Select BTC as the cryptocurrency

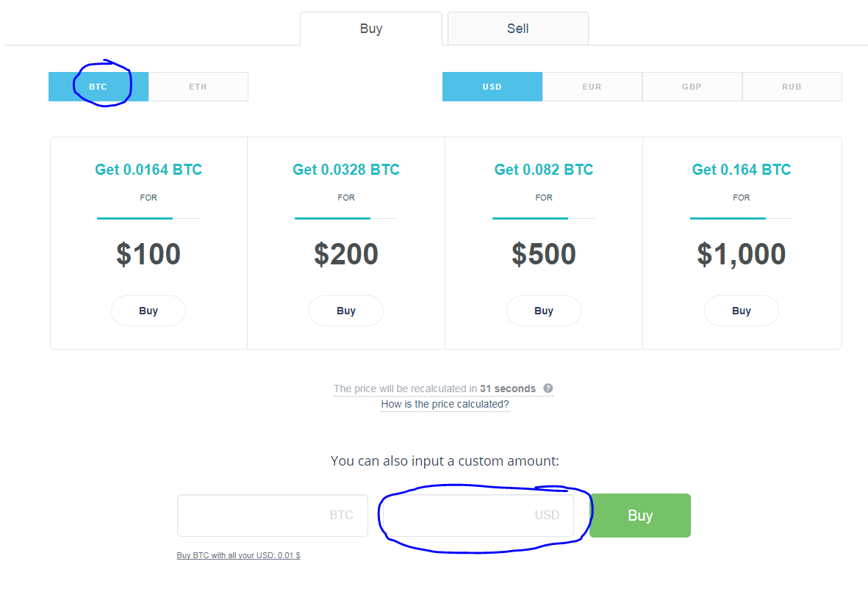click(98, 87)
